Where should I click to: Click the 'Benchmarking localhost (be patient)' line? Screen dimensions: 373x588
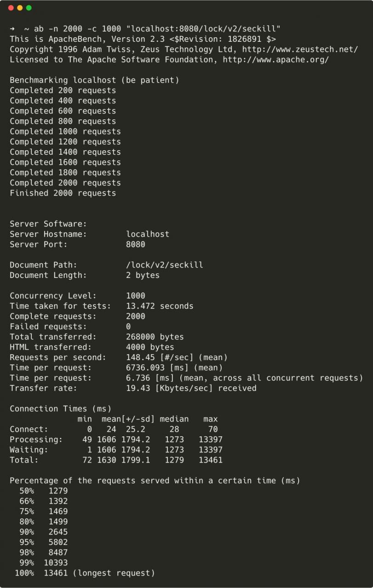(94, 80)
